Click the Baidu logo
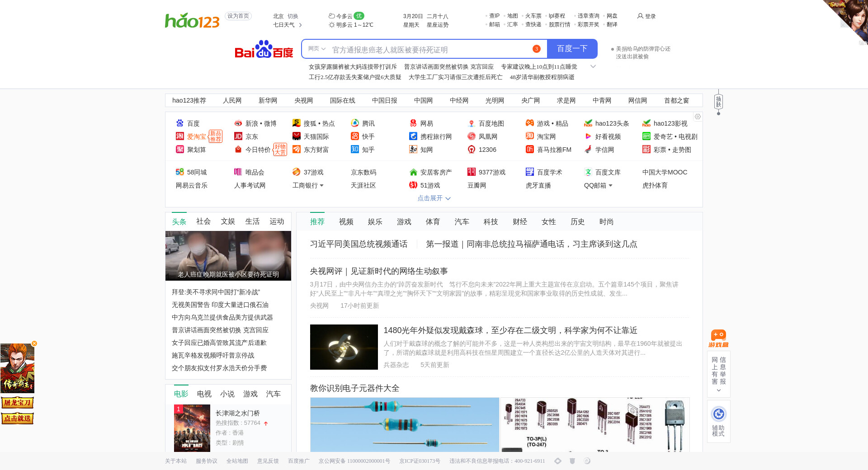This screenshot has height=470, width=868. [264, 49]
